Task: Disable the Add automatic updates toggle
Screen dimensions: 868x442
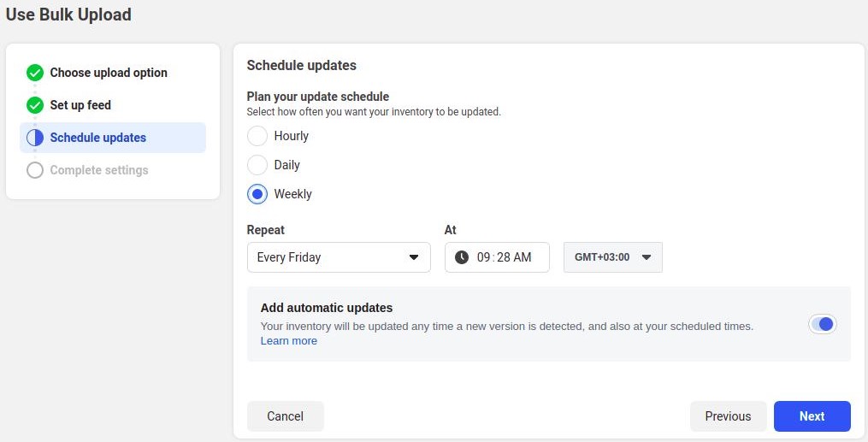Action: [823, 324]
